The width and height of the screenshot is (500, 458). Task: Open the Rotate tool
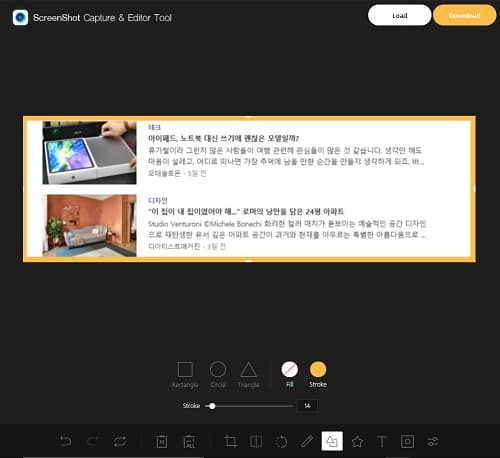(281, 441)
